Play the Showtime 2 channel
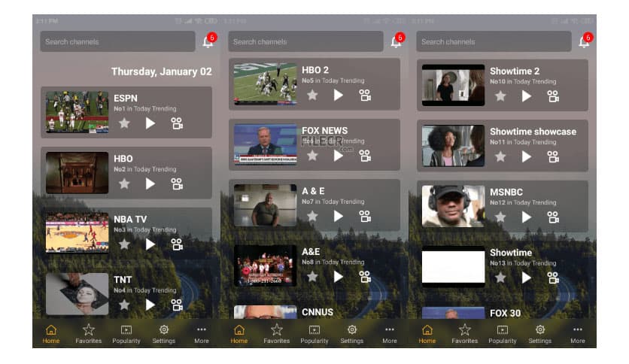Image resolution: width=629 pixels, height=364 pixels. pyautogui.click(x=527, y=96)
